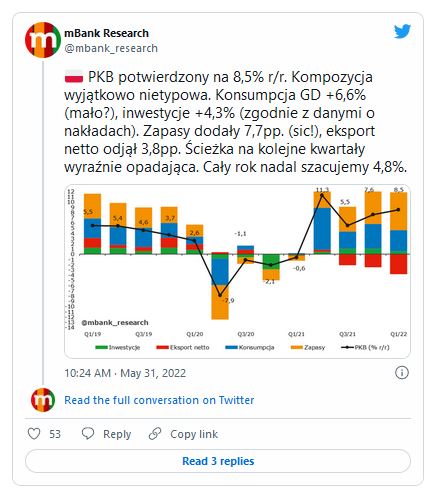Click small mBank avatar near conversation link

(x=43, y=400)
